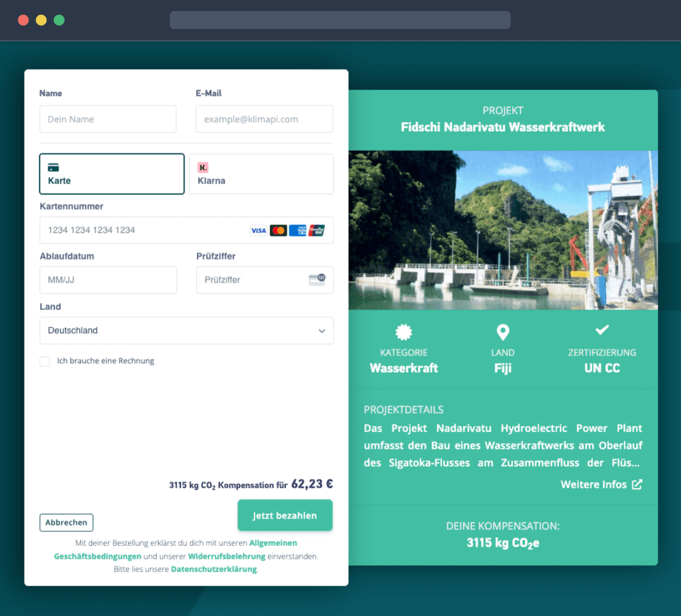Click the Abbrechen button
681x616 pixels.
[66, 523]
